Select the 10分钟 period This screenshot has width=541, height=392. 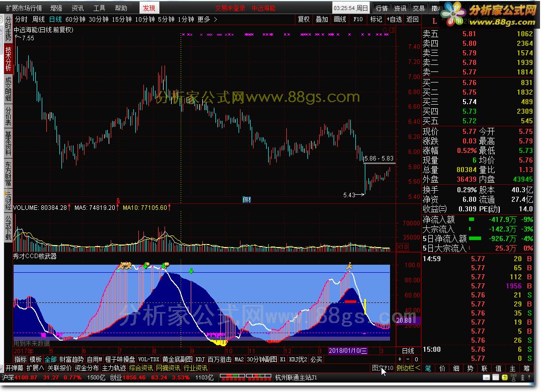pos(144,19)
